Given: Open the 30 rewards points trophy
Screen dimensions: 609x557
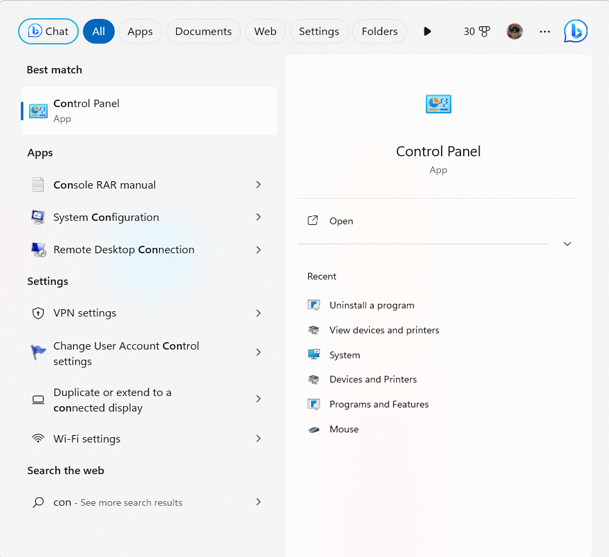Looking at the screenshot, I should click(477, 31).
